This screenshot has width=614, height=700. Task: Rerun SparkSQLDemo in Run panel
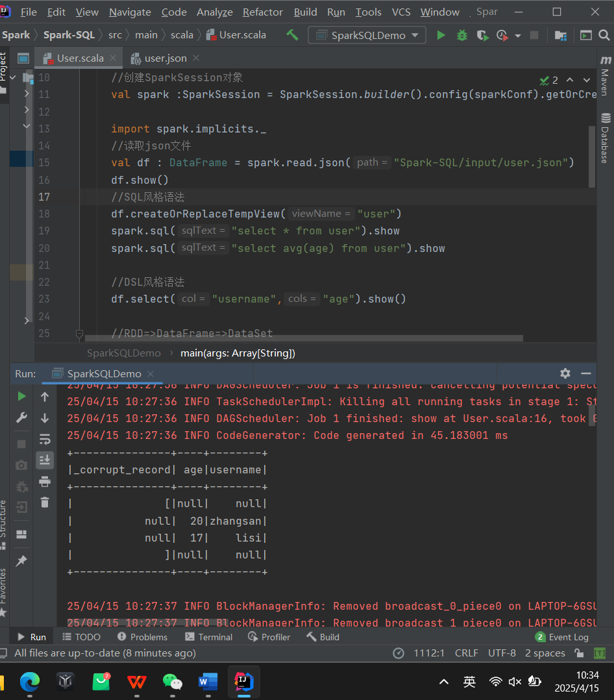point(21,396)
